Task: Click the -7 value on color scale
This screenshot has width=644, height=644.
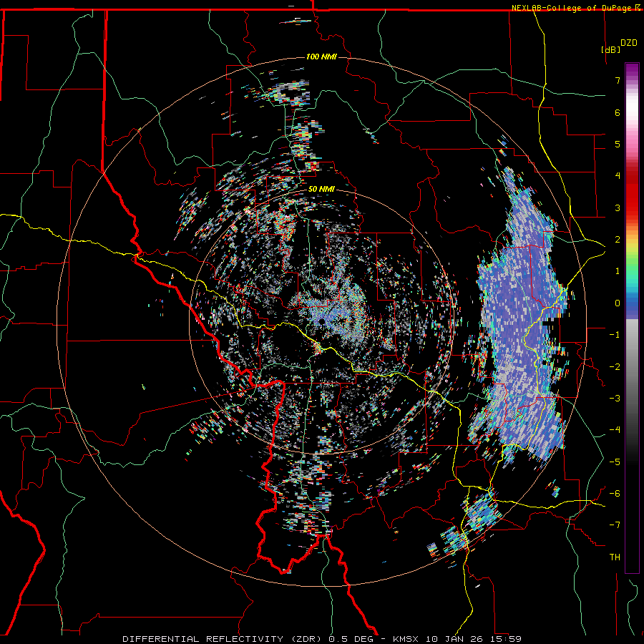Action: click(x=615, y=525)
